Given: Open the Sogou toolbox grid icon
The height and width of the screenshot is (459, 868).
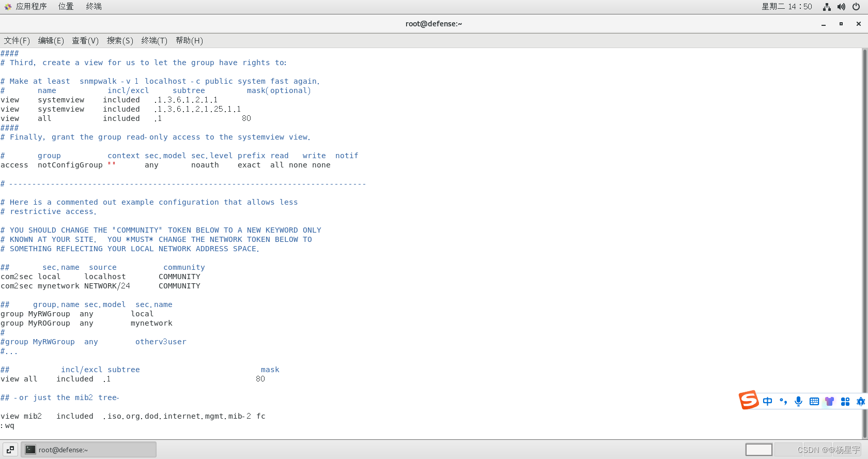Looking at the screenshot, I should point(845,402).
